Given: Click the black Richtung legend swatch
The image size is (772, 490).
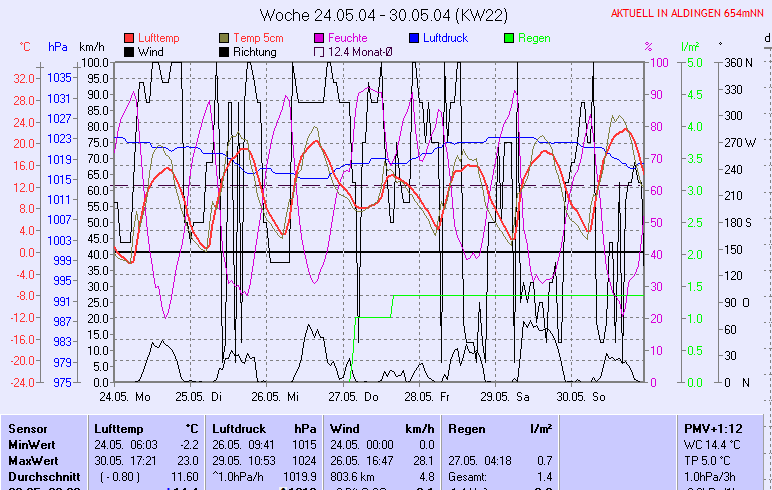Looking at the screenshot, I should coord(224,51).
